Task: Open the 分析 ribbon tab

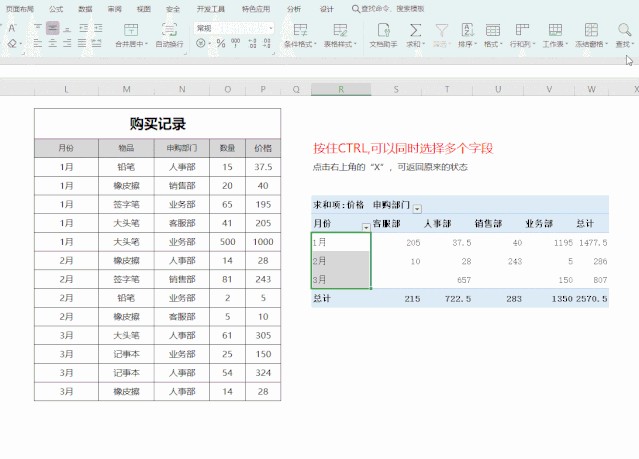Action: (x=293, y=8)
